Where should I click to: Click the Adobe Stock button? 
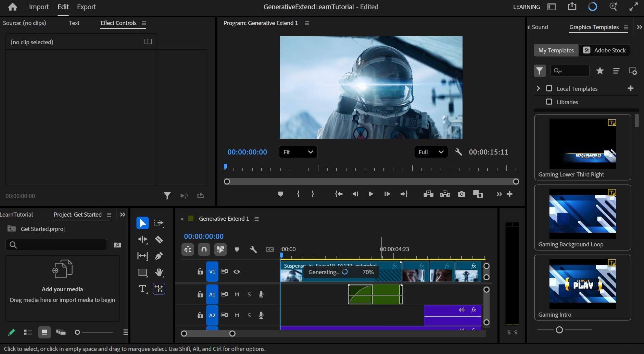click(604, 50)
